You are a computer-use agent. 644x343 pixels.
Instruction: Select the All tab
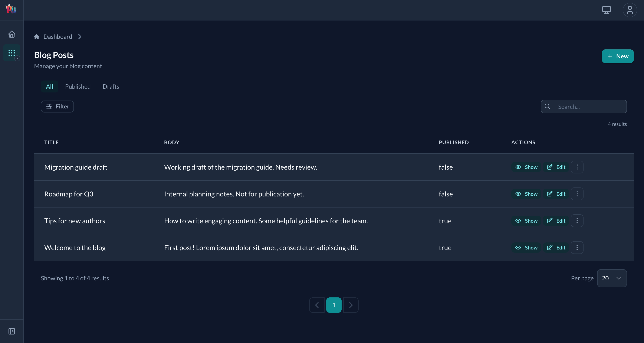pyautogui.click(x=49, y=86)
